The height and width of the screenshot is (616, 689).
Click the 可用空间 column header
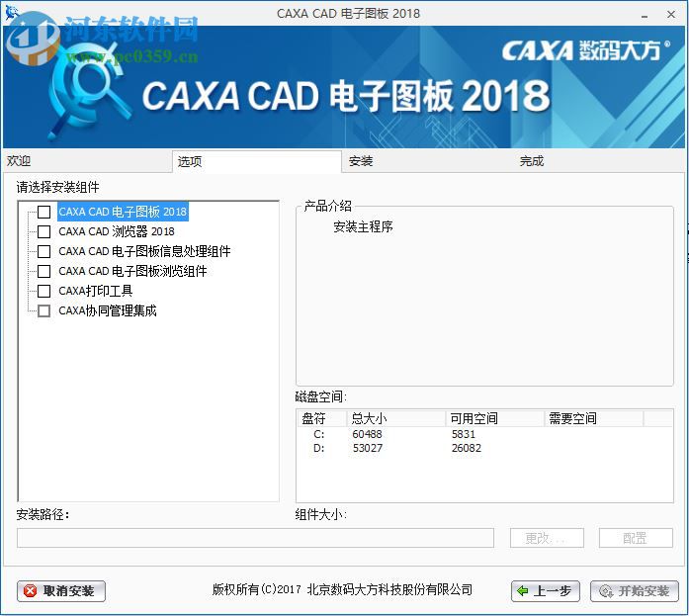tap(495, 418)
